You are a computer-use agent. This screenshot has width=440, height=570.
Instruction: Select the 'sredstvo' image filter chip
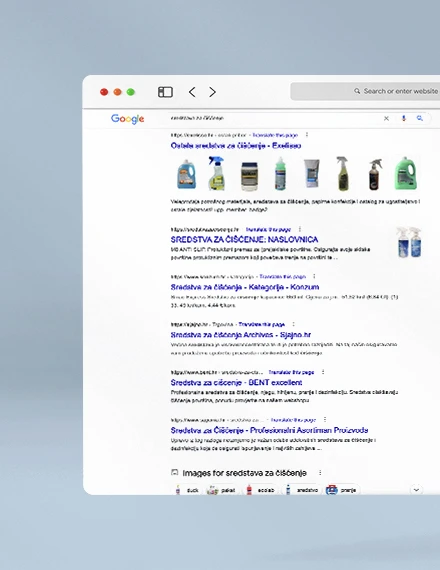[x=303, y=490]
